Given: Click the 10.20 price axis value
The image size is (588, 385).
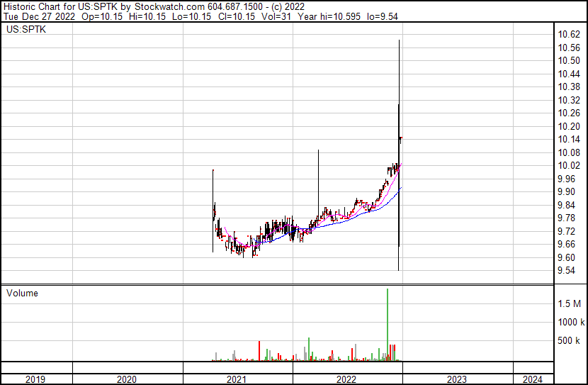Looking at the screenshot, I should click(569, 126).
